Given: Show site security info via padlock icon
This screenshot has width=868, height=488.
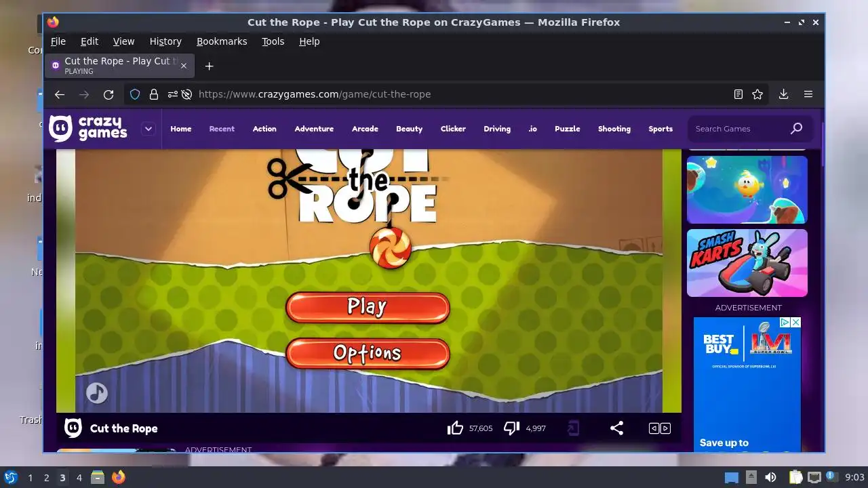Looking at the screenshot, I should [154, 94].
